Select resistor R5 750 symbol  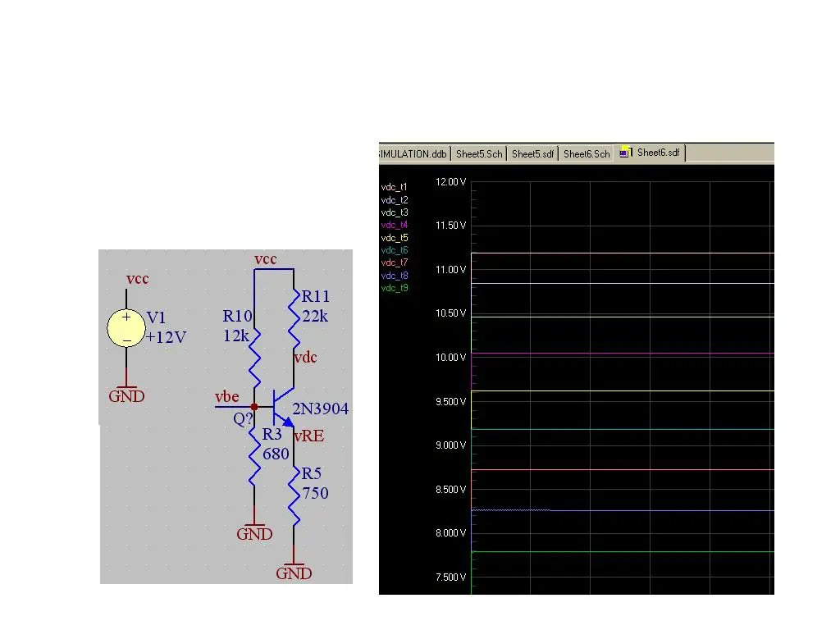coord(294,495)
